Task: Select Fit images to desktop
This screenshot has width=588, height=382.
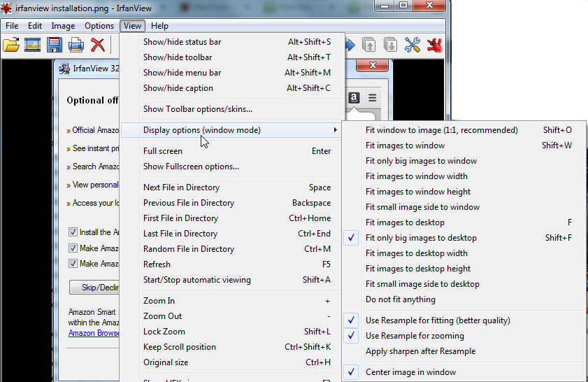Action: point(464,222)
